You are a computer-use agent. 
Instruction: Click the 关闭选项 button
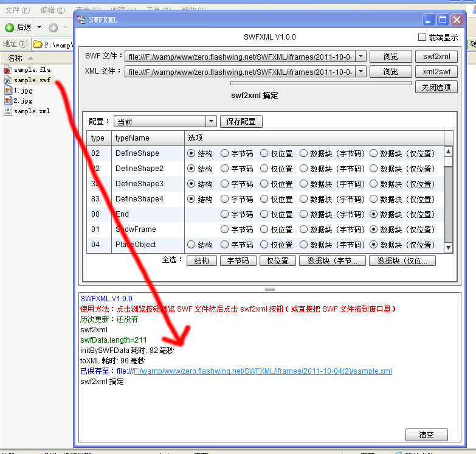point(436,87)
